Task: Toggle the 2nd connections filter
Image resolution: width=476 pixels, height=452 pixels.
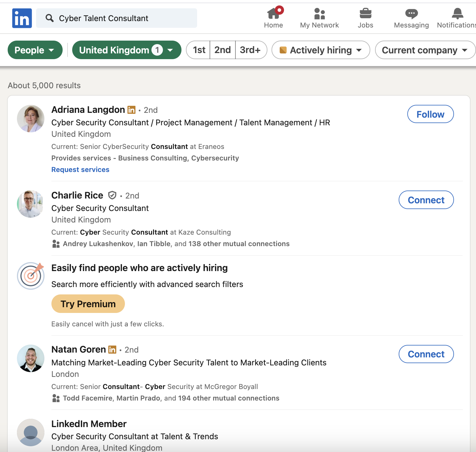Action: (x=223, y=50)
